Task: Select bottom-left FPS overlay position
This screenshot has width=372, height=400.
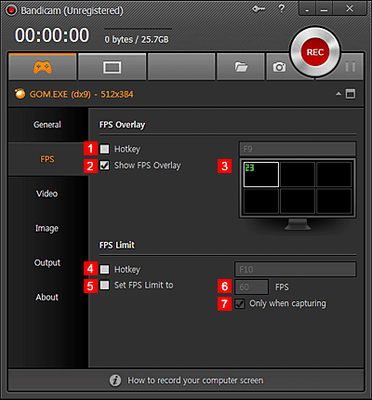Action: click(261, 201)
